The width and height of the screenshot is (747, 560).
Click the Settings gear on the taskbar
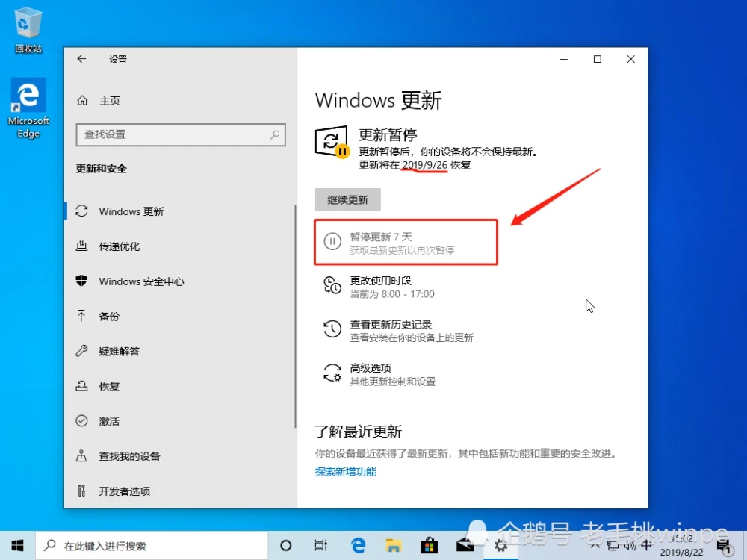pos(500,546)
